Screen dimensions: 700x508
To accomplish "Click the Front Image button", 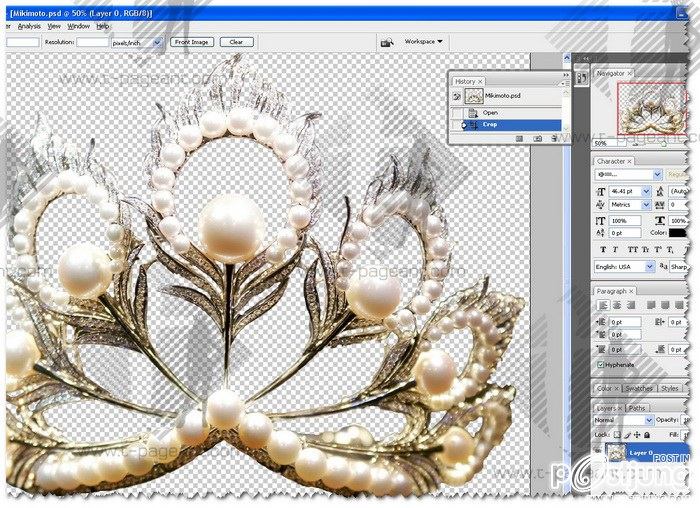I will pos(192,42).
